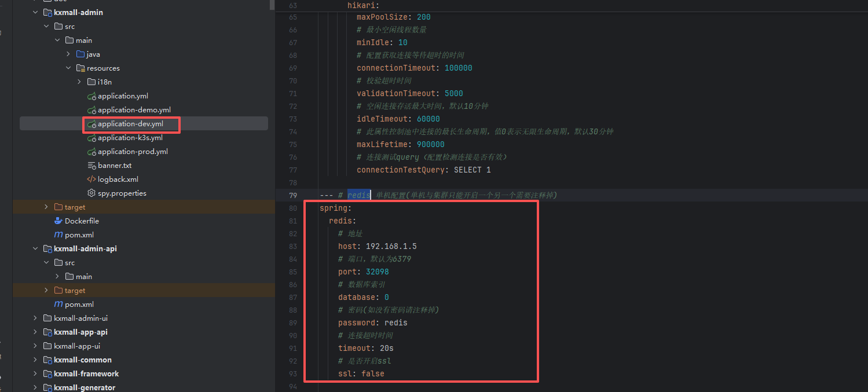Place cursor on password: redis line
Image resolution: width=868 pixels, height=392 pixels.
[372, 323]
